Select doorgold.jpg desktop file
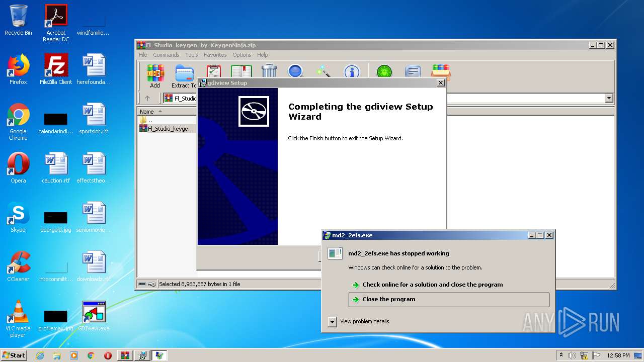 click(x=56, y=222)
